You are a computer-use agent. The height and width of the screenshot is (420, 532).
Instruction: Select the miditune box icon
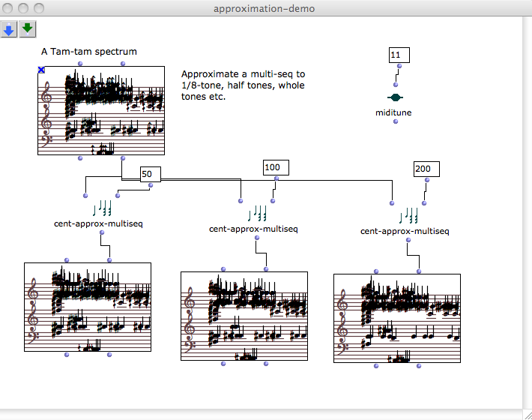395,97
